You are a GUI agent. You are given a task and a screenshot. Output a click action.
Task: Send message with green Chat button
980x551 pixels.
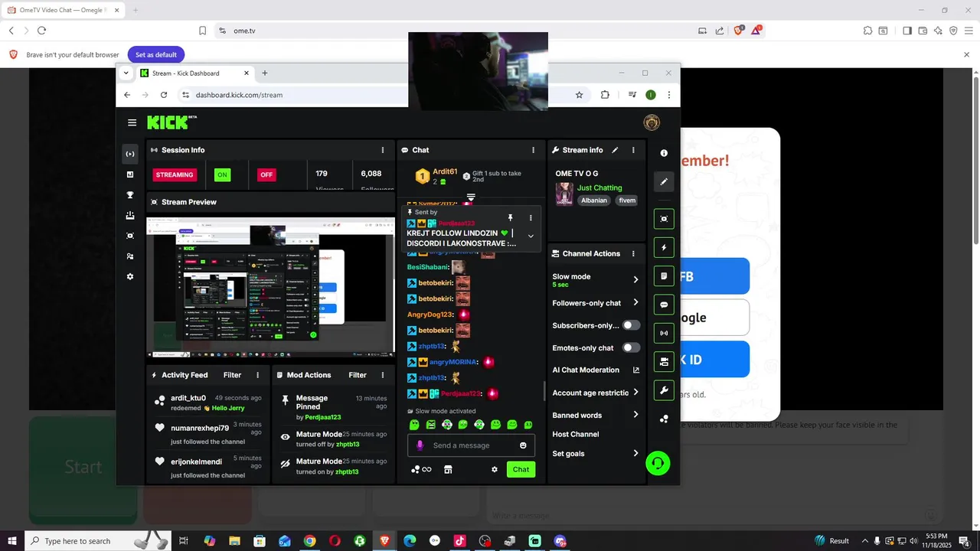click(521, 469)
